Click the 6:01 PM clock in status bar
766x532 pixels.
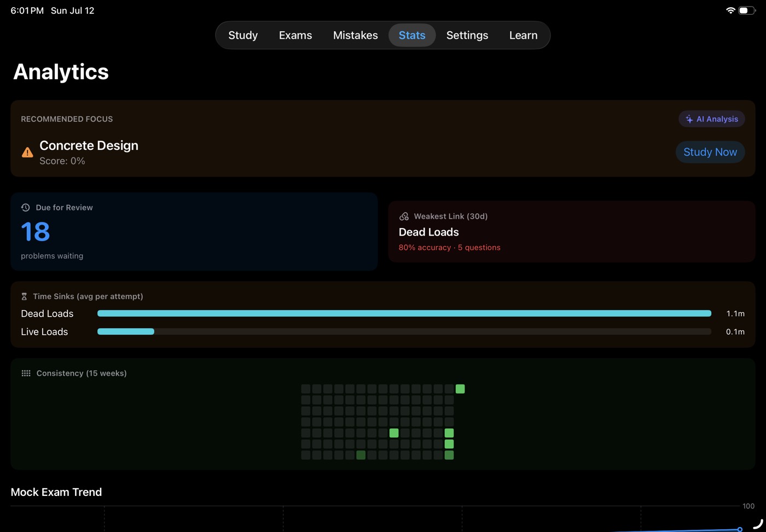click(x=27, y=10)
